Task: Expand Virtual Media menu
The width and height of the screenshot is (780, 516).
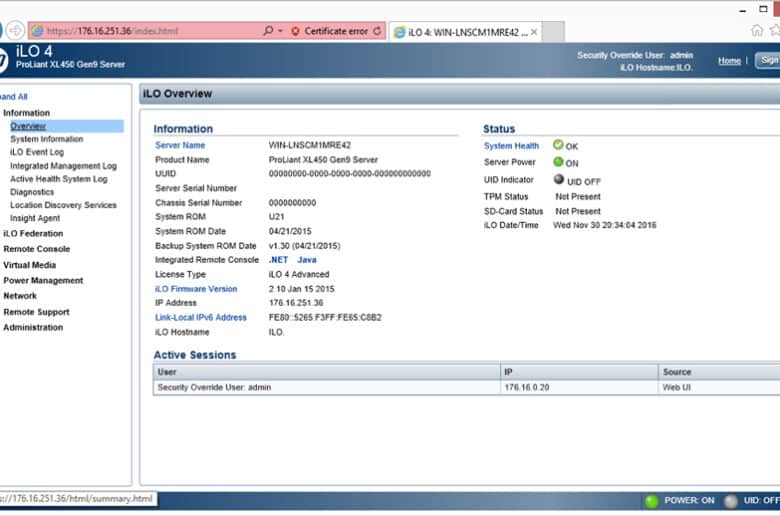Action: (x=29, y=265)
